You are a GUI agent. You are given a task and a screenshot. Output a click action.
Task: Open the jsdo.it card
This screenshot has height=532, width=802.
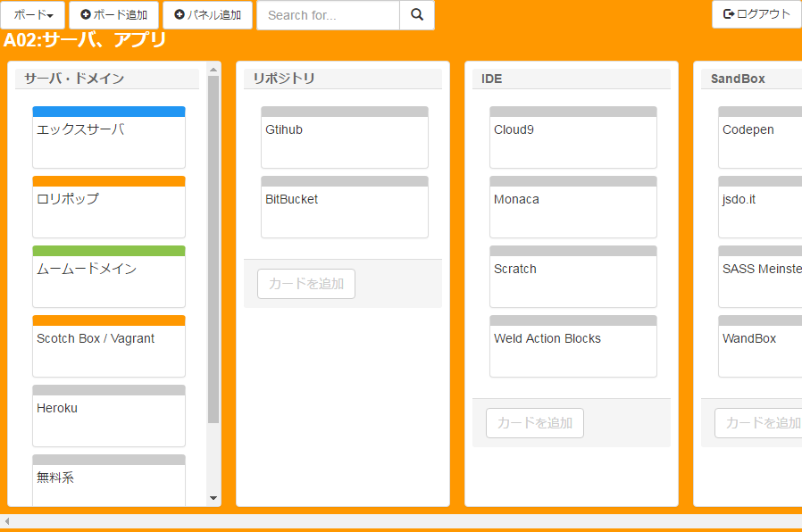click(x=760, y=207)
